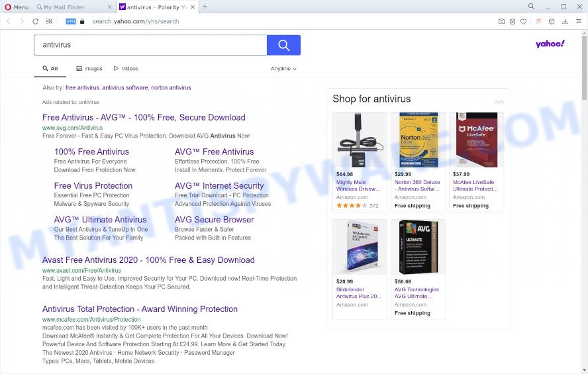Reload the page with the refresh icon

point(35,21)
